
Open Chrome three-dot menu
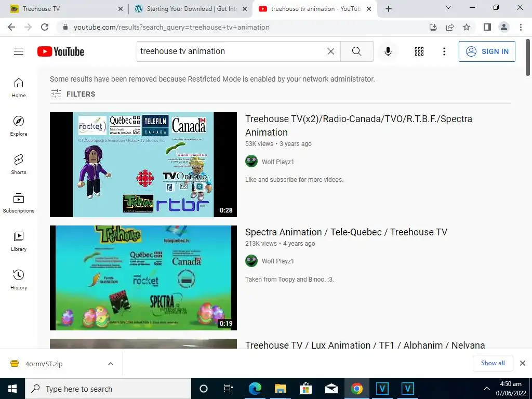521,27
